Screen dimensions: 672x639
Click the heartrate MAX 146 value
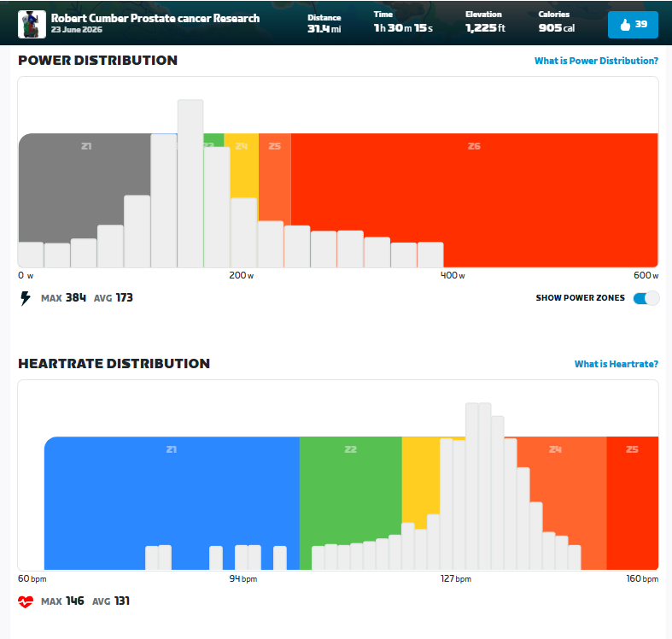tap(62, 601)
